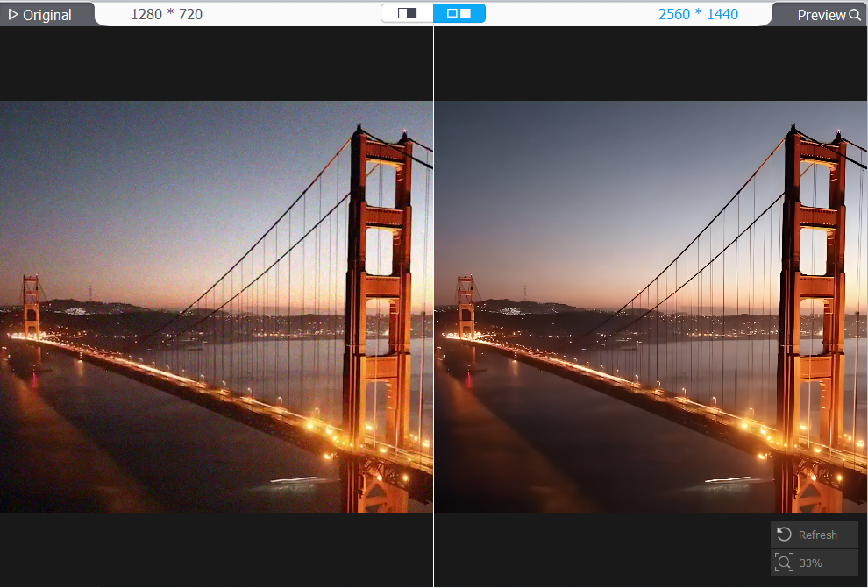This screenshot has width=868, height=588.
Task: Click the zoom magnifier icon beside 33%
Action: tap(785, 563)
